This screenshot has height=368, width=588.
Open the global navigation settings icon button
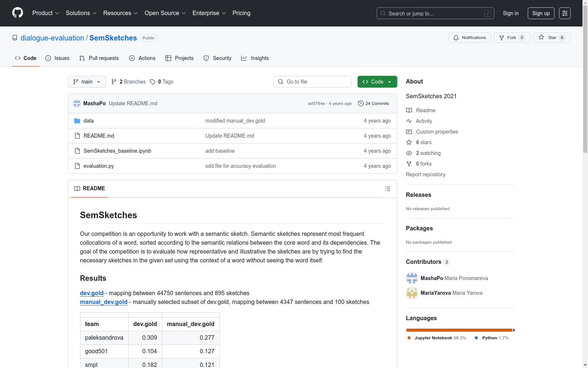click(565, 13)
